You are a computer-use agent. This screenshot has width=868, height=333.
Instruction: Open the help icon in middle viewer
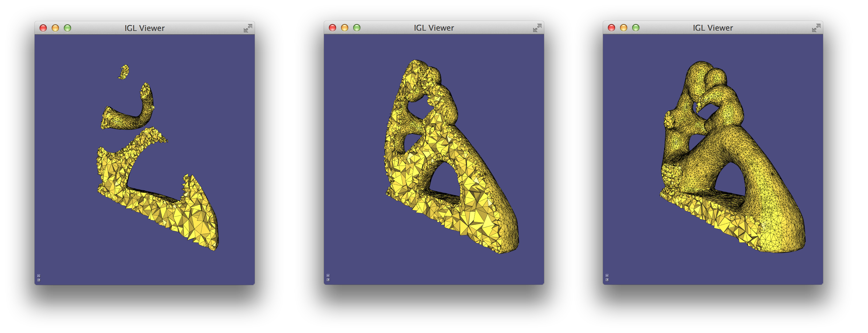pos(328,280)
